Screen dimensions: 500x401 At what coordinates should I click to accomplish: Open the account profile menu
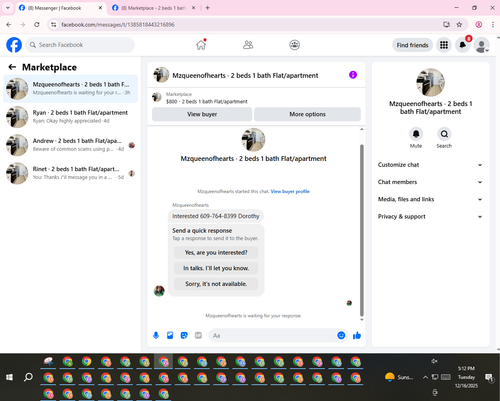pos(482,45)
